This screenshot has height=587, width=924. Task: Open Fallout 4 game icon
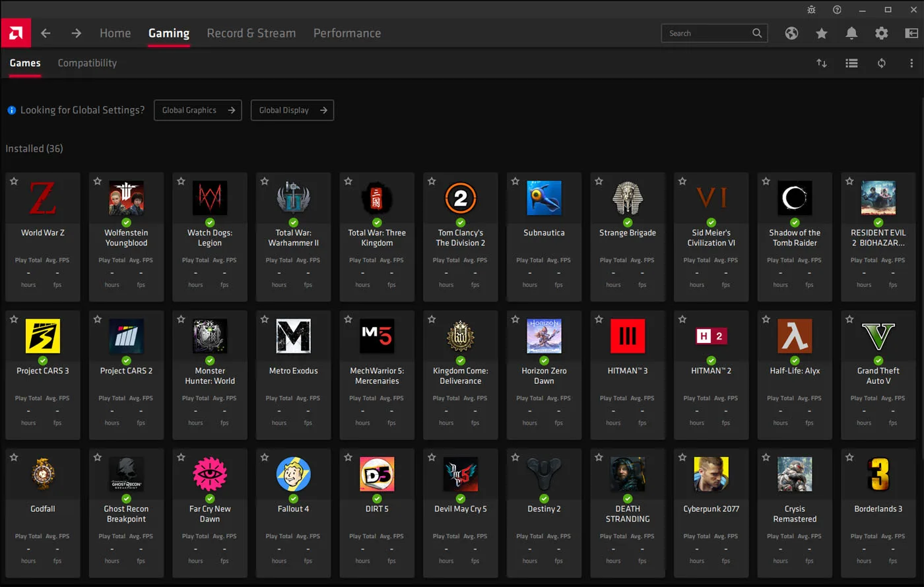click(294, 474)
